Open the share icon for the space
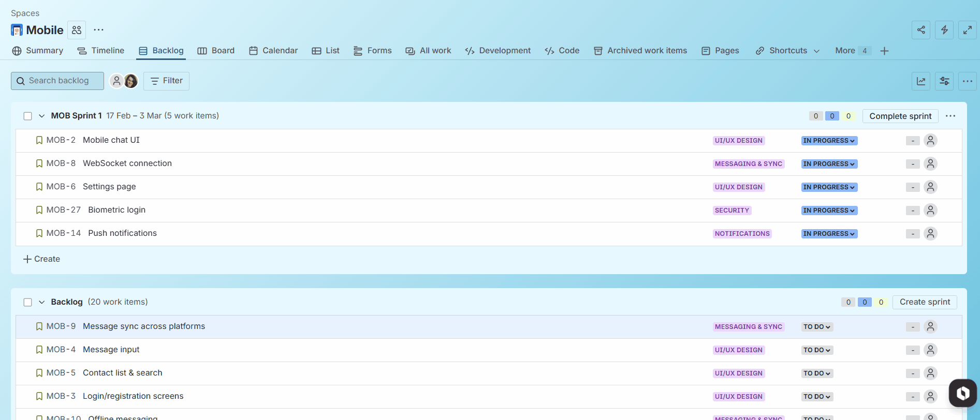The height and width of the screenshot is (420, 980). [x=921, y=30]
